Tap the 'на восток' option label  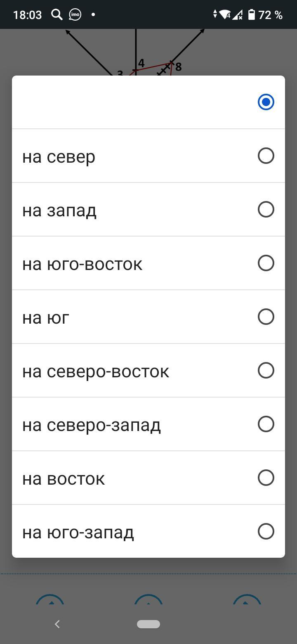[x=64, y=479]
